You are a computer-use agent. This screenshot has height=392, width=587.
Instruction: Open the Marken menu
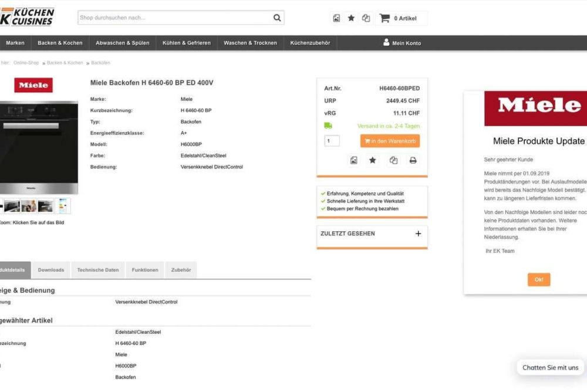15,43
